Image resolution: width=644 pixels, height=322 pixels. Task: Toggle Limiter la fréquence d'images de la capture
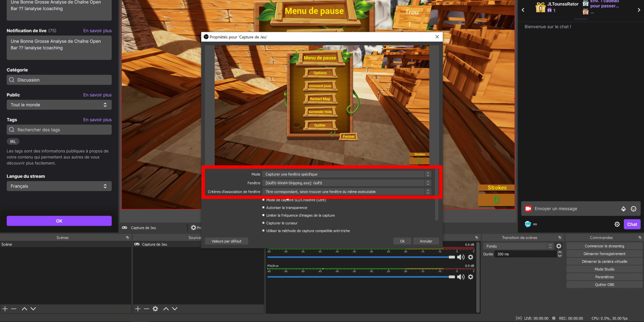[x=263, y=215]
